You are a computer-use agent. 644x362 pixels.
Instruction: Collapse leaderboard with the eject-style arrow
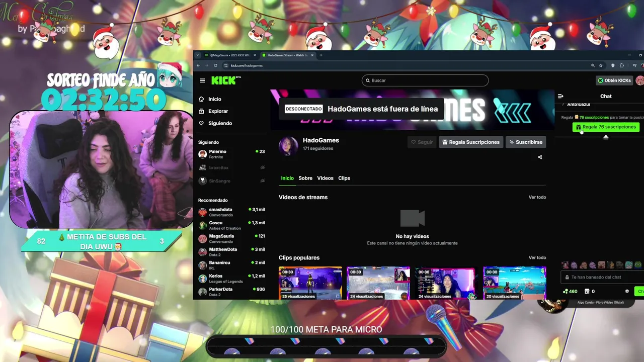point(606,137)
